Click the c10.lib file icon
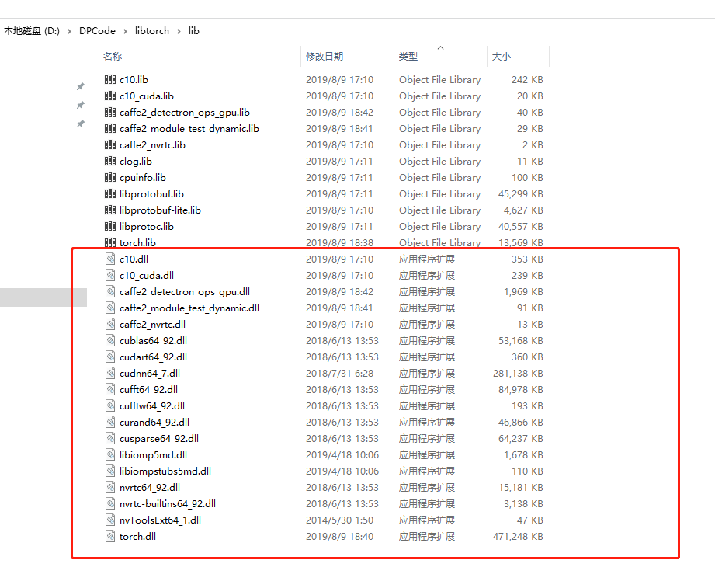Screen dimensions: 715x588 pyautogui.click(x=109, y=80)
